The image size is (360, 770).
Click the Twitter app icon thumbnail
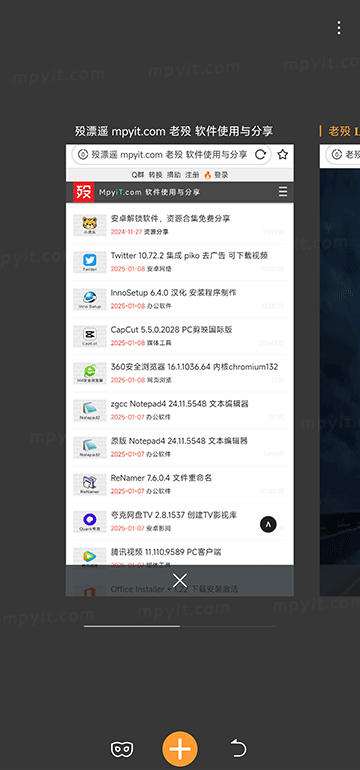tap(90, 262)
